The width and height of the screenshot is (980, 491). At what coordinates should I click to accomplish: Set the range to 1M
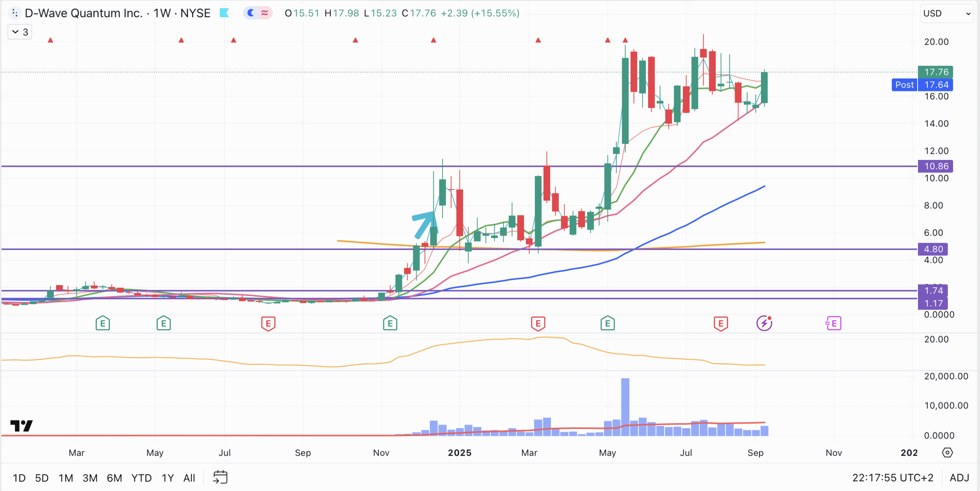click(x=66, y=478)
